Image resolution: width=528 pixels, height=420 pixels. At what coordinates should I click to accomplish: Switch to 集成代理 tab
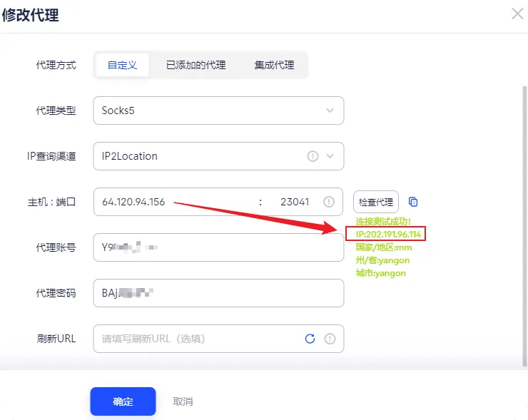pos(274,65)
